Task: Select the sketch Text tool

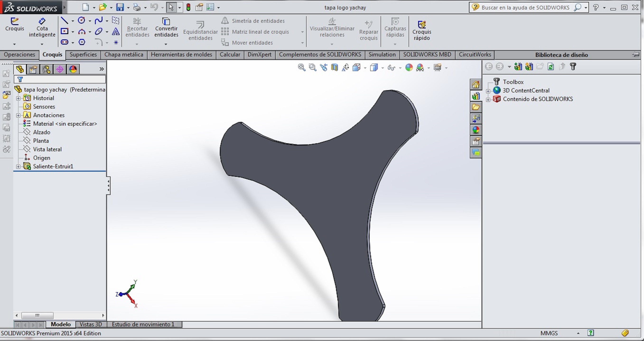Action: click(x=116, y=32)
